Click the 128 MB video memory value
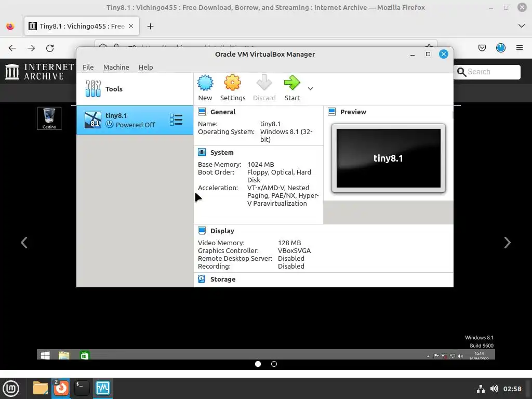 (x=289, y=243)
